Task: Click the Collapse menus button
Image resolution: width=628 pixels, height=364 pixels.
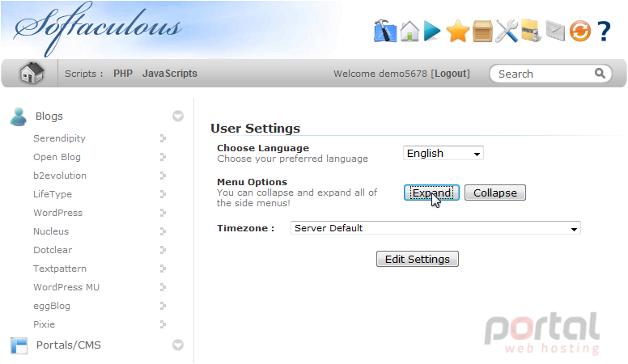Action: [x=495, y=193]
